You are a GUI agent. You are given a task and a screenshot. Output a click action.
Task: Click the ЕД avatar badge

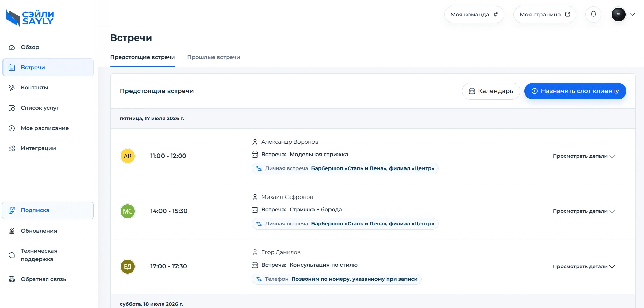click(128, 267)
